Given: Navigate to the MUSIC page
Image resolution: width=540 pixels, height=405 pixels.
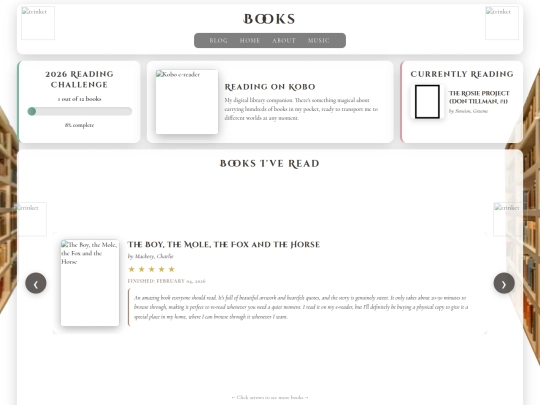Looking at the screenshot, I should [x=319, y=41].
